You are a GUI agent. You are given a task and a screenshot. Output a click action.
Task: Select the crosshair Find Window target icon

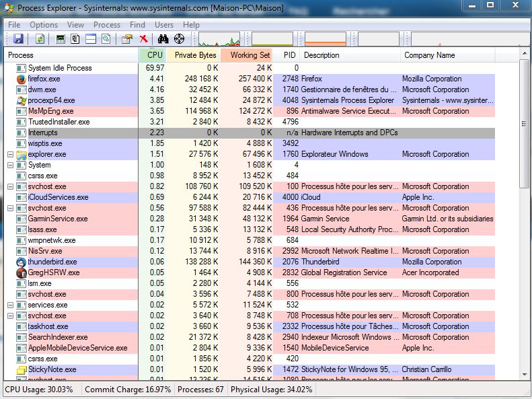coord(179,39)
